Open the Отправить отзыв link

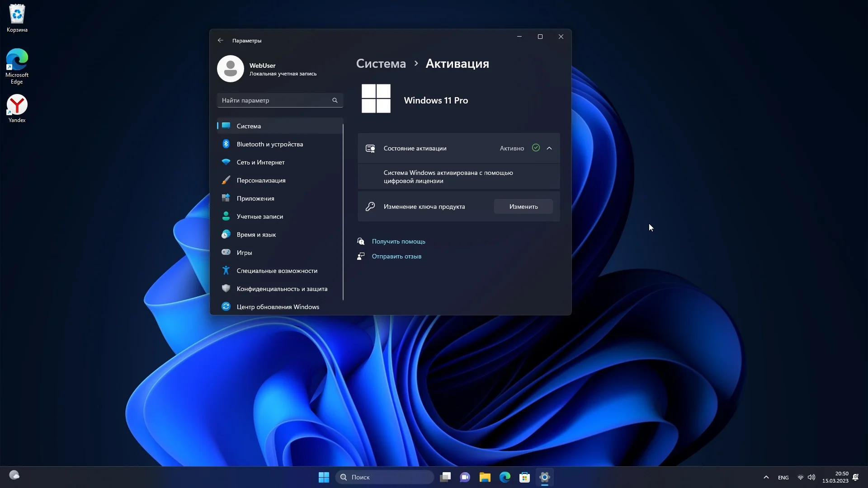[396, 256]
